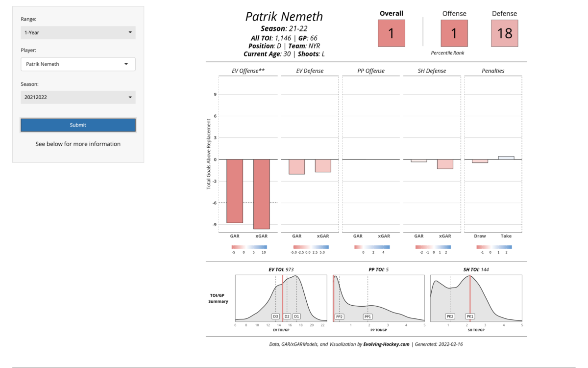Click the D1 marker in EV TOI chart
The width and height of the screenshot is (588, 368).
pos(296,316)
